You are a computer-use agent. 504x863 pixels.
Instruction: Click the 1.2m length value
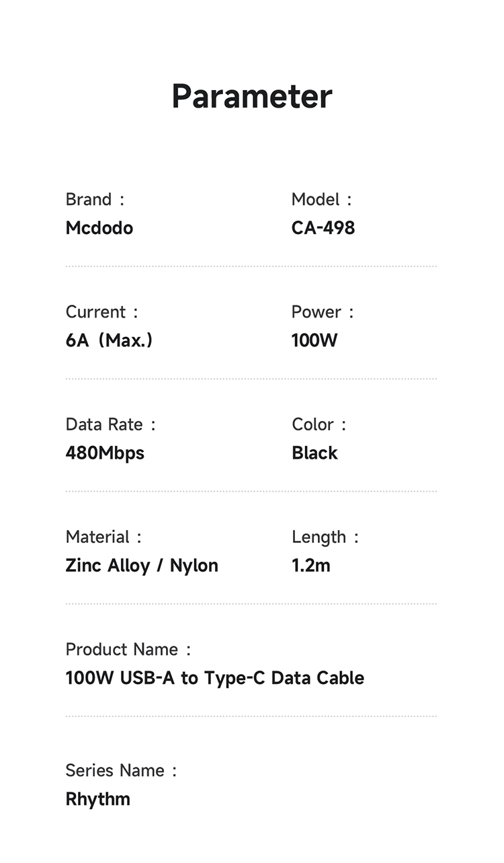click(311, 565)
